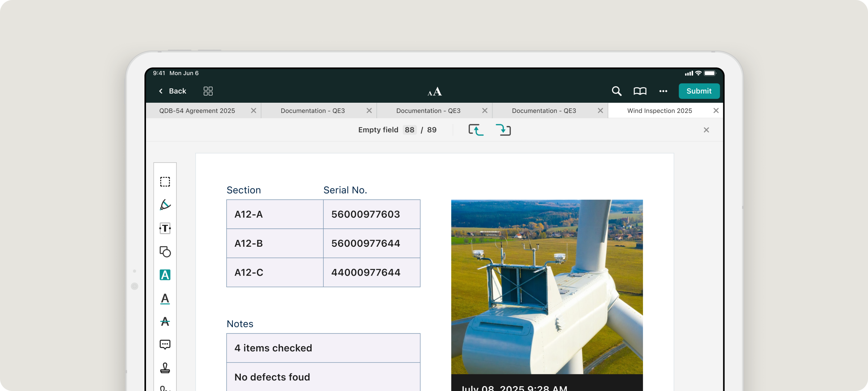Select the strikethrough text tool

(165, 321)
